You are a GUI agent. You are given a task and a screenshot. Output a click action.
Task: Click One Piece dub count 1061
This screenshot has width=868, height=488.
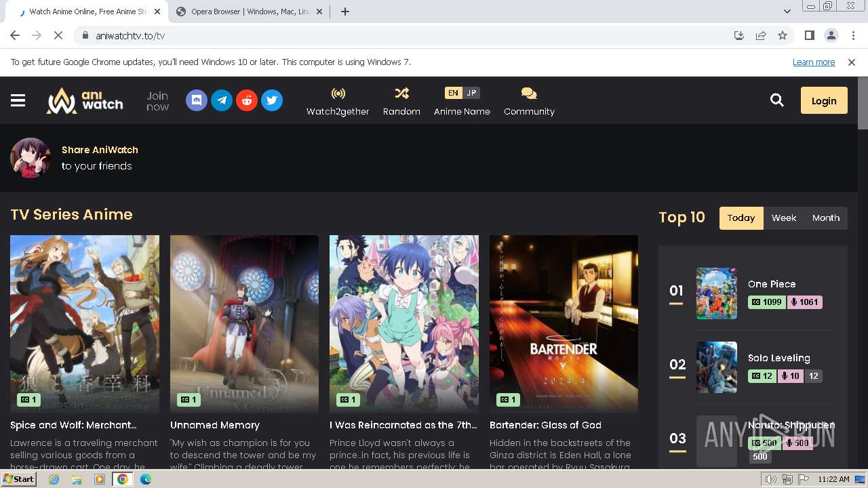pos(804,302)
